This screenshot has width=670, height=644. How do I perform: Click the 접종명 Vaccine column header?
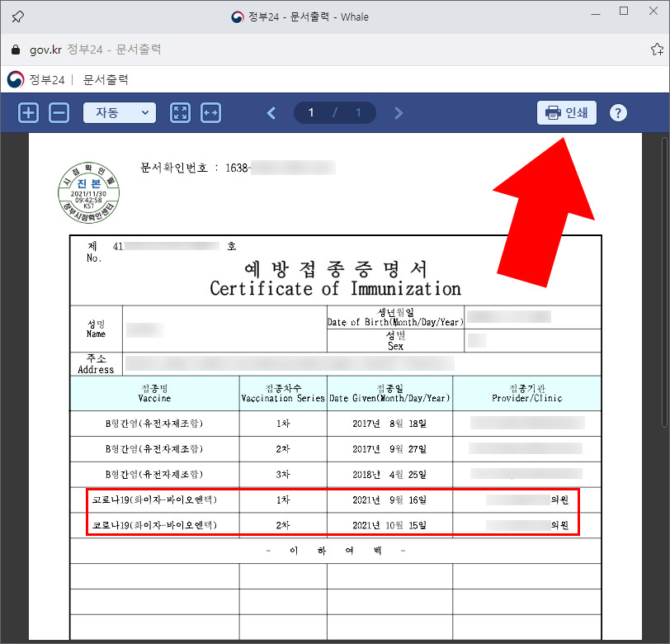154,393
